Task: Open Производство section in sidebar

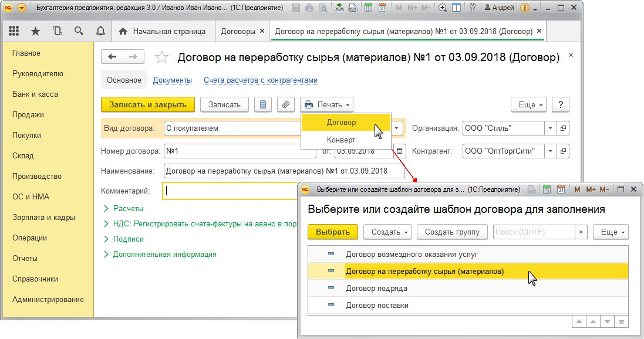Action: pos(37,176)
